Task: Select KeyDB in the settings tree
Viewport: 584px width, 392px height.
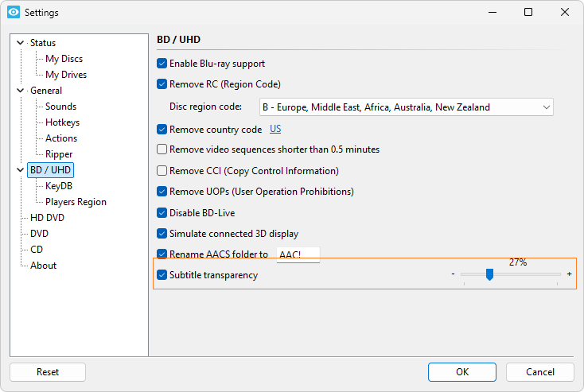Action: [59, 186]
